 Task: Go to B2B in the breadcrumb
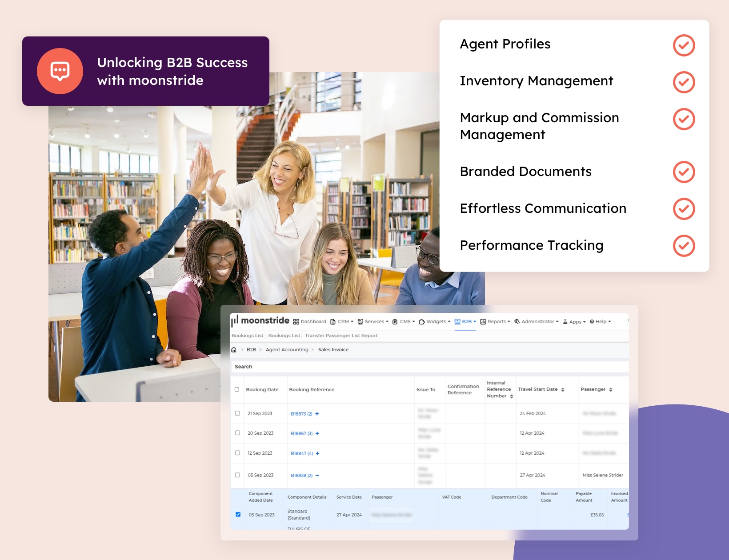pos(251,350)
